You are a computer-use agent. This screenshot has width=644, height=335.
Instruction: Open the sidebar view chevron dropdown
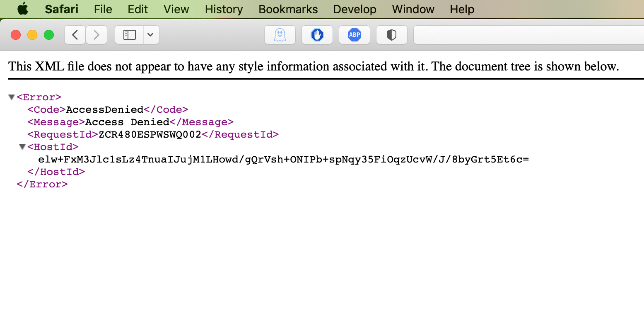[151, 35]
